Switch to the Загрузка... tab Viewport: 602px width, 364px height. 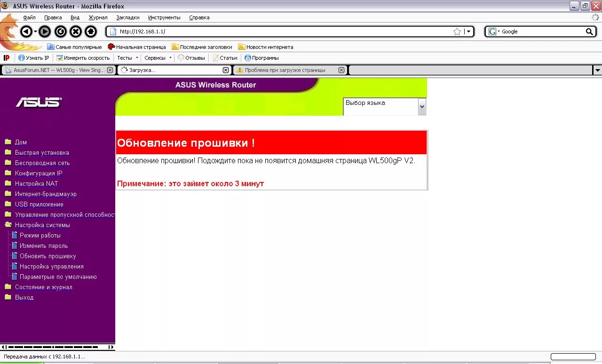point(174,70)
